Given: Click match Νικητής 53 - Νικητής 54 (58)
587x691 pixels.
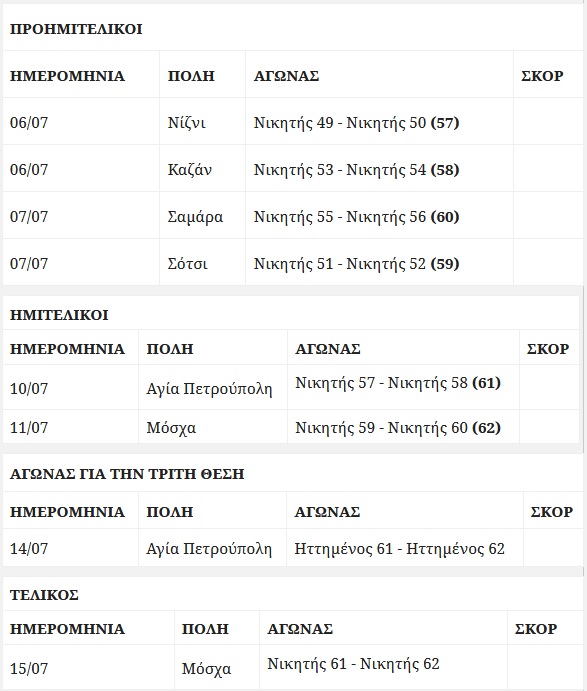Looking at the screenshot, I should (x=357, y=170).
